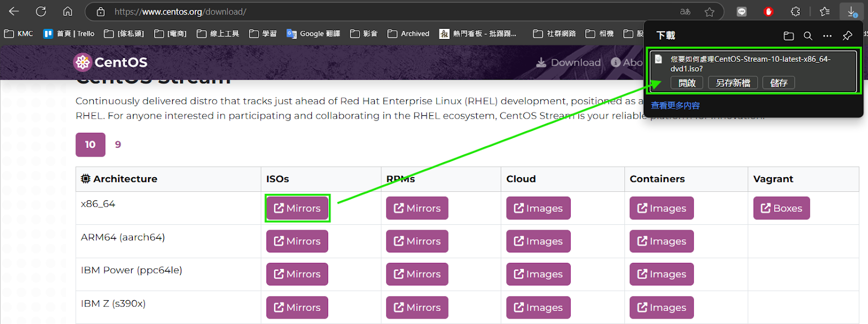Open IBM Power RPMs Mirrors
The height and width of the screenshot is (324, 868).
pyautogui.click(x=417, y=274)
